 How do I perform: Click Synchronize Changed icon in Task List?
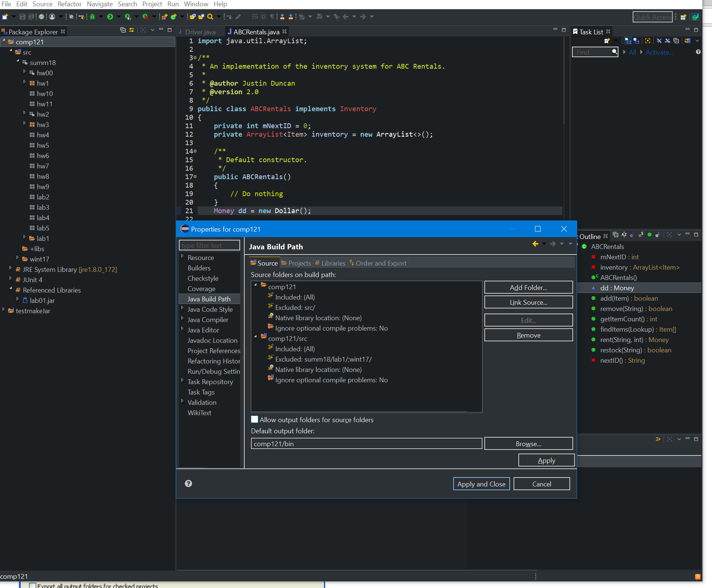687,41
